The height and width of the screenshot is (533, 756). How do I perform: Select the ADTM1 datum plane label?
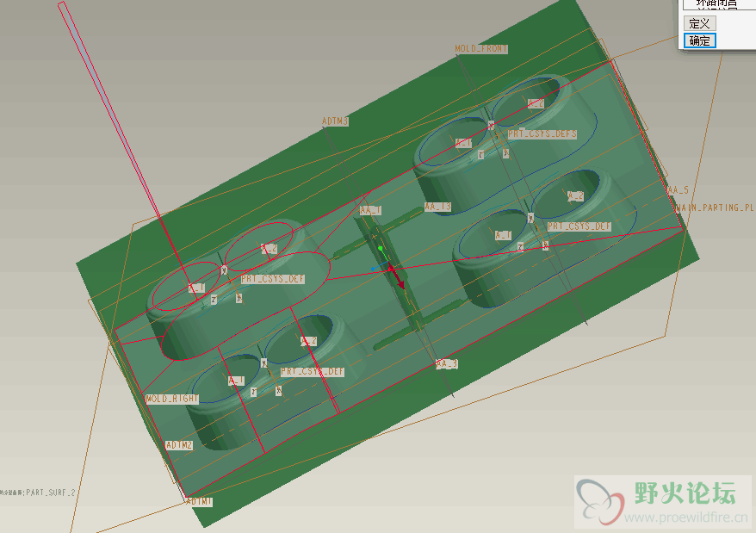click(x=199, y=502)
